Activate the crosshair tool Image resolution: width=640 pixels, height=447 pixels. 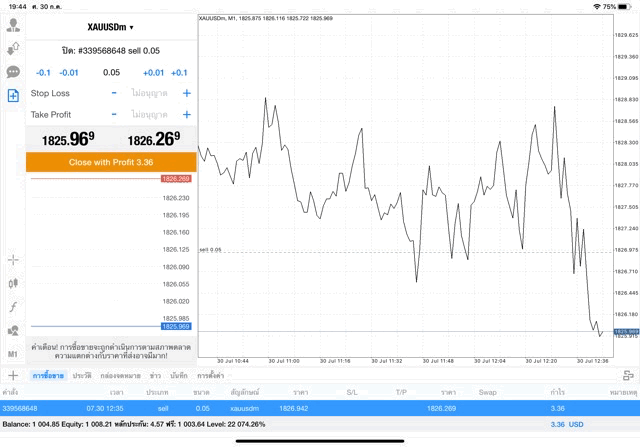coord(13,260)
